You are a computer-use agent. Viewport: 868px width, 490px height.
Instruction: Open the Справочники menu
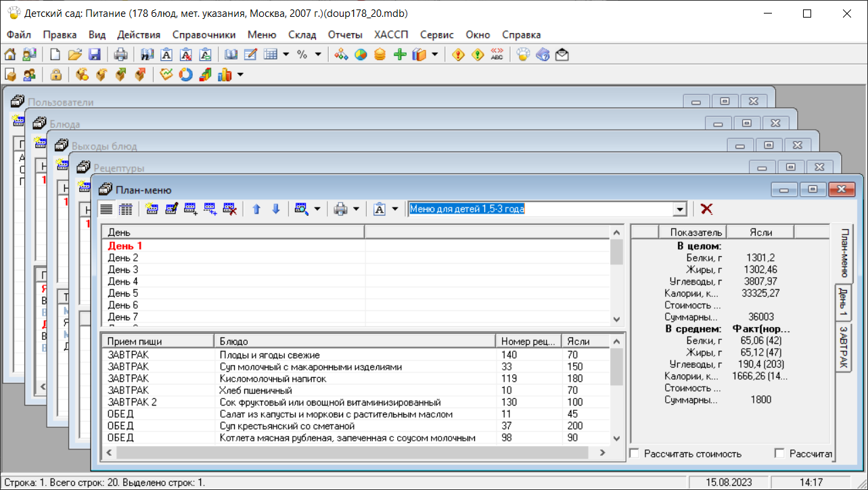tap(204, 34)
